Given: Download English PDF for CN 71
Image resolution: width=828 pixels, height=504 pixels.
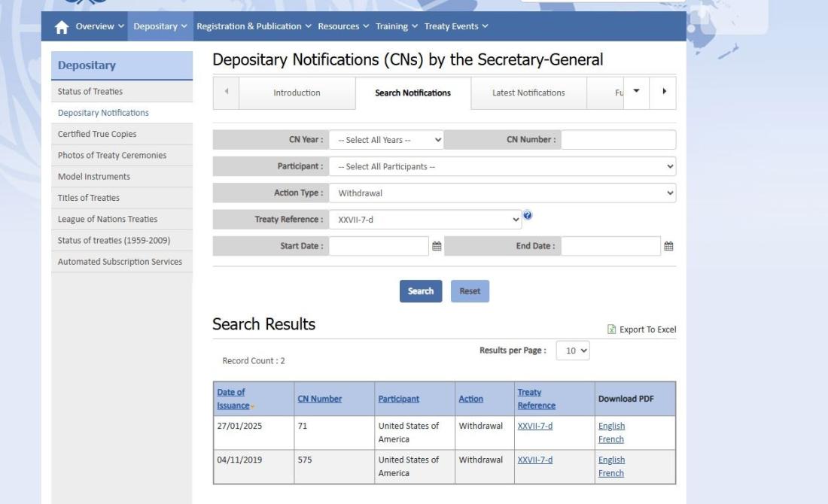Looking at the screenshot, I should pyautogui.click(x=610, y=426).
